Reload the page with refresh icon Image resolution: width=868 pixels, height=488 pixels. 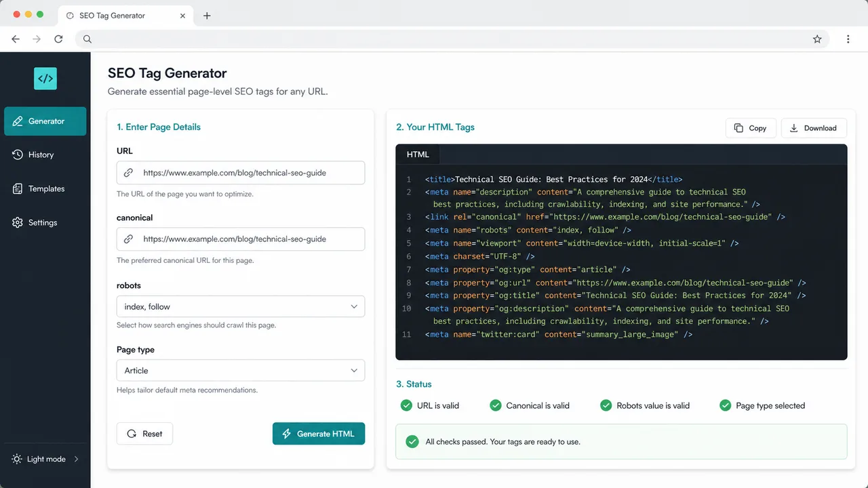point(58,39)
